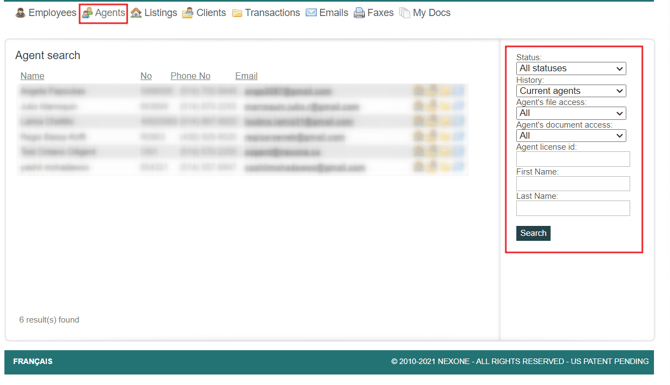670x385 pixels.
Task: Open the Transactions folder menu
Action: coord(266,13)
